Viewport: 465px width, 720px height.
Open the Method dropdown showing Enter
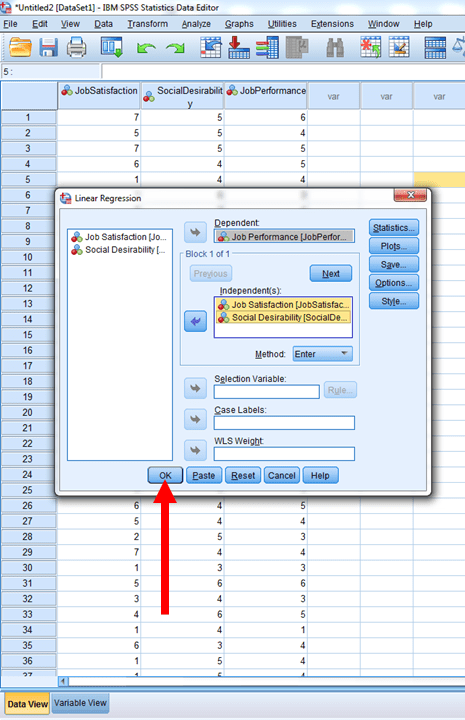pos(323,354)
